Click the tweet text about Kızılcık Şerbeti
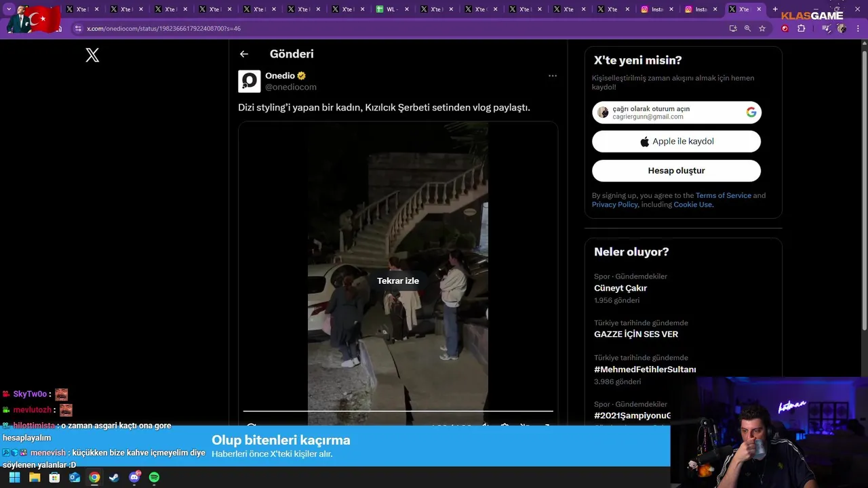This screenshot has height=488, width=868. (x=384, y=107)
